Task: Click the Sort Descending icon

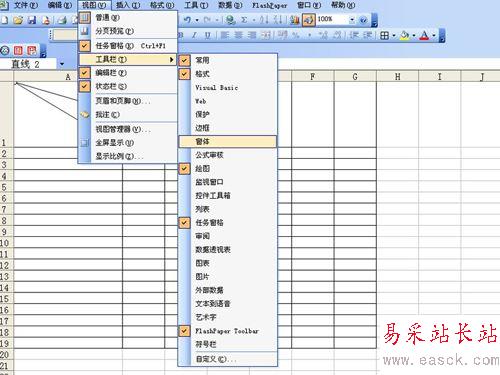Action: click(x=278, y=20)
